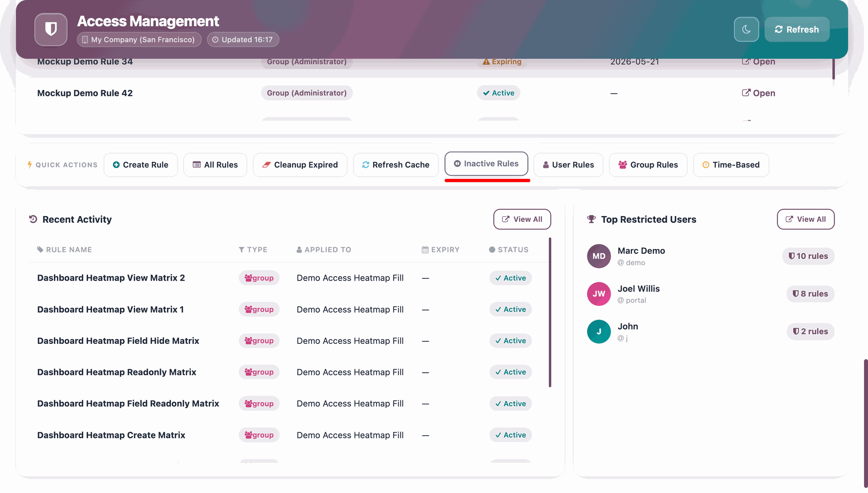Open User Rules quick action

click(x=568, y=165)
